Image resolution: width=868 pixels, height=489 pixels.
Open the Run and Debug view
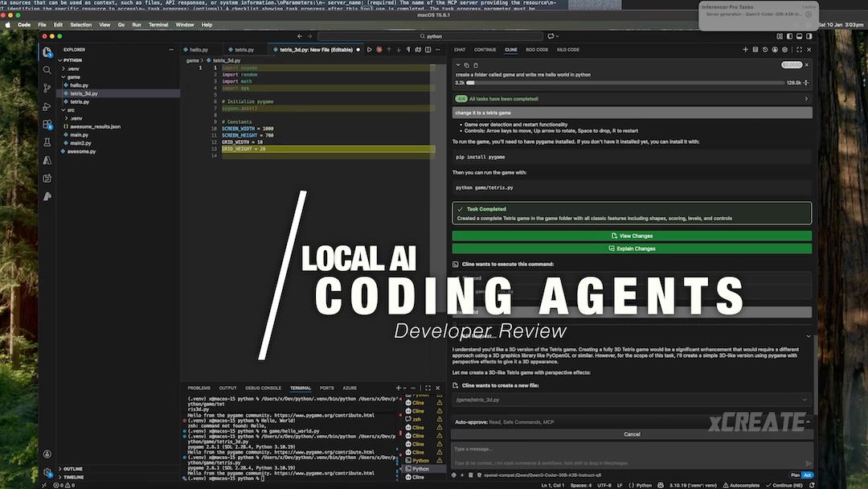point(47,106)
